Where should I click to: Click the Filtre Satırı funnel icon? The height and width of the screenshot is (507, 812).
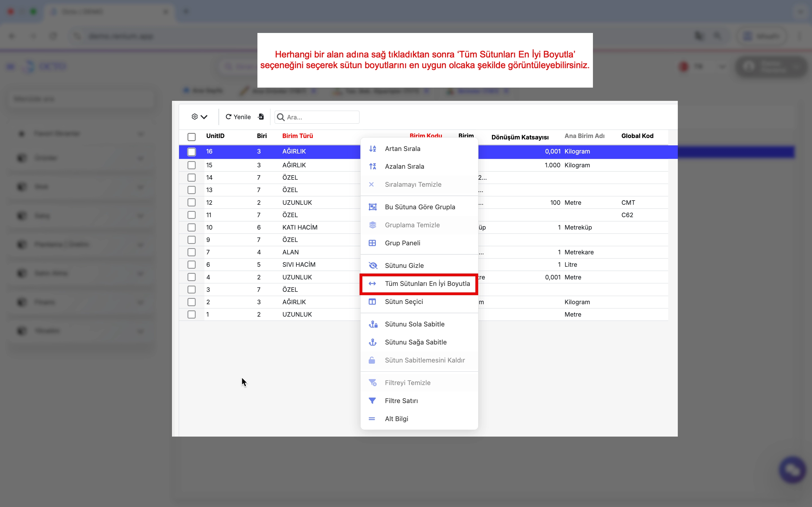(372, 401)
